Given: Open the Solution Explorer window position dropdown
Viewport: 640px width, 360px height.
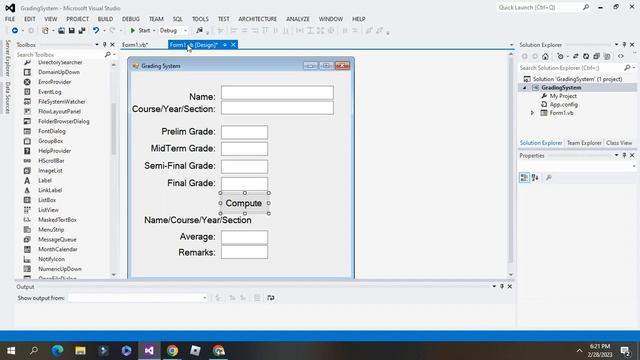Looking at the screenshot, I should click(x=616, y=44).
